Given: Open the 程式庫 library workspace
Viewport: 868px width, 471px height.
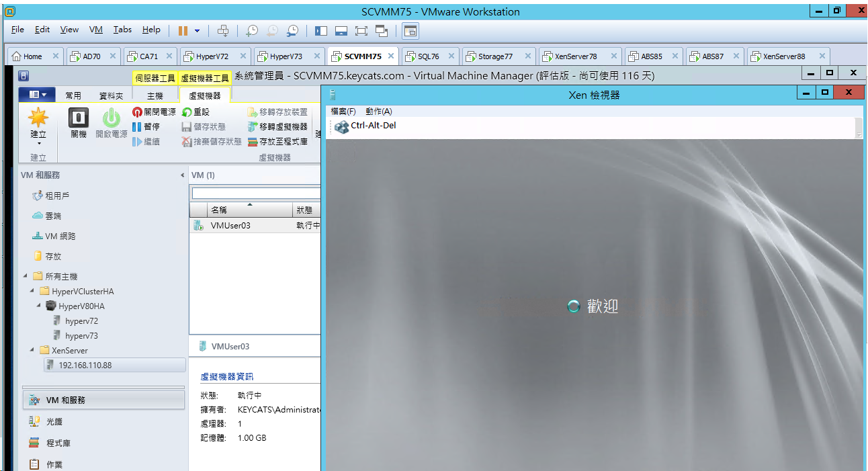Looking at the screenshot, I should pyautogui.click(x=103, y=443).
